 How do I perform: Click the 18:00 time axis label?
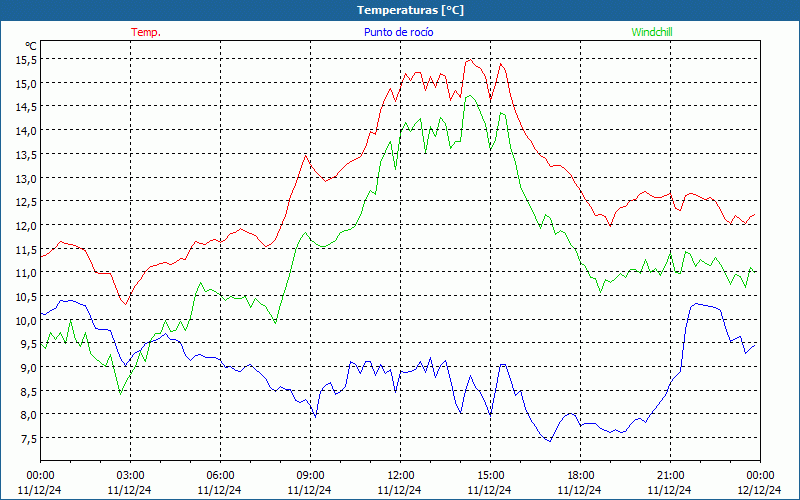580,476
